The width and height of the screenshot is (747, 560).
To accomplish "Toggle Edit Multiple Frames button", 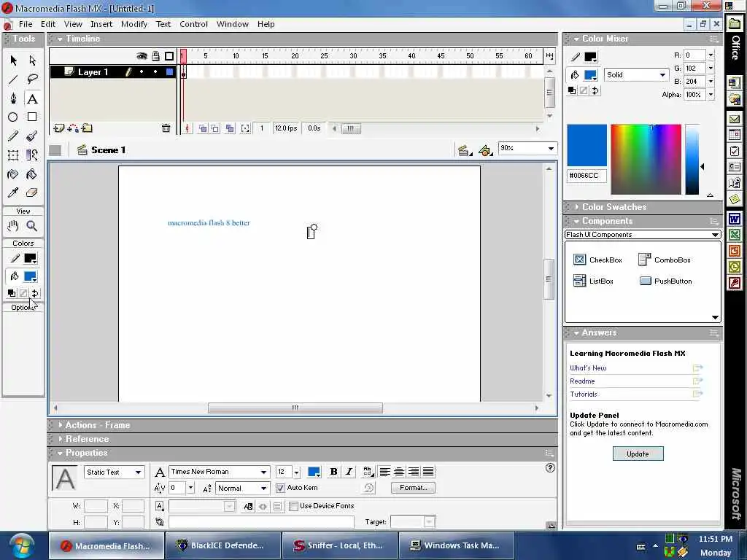I will pos(230,128).
